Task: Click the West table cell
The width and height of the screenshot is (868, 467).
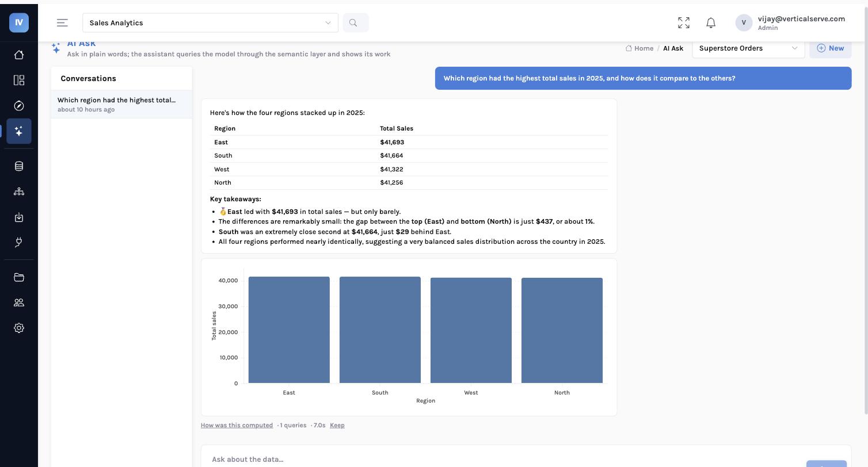Action: click(222, 169)
